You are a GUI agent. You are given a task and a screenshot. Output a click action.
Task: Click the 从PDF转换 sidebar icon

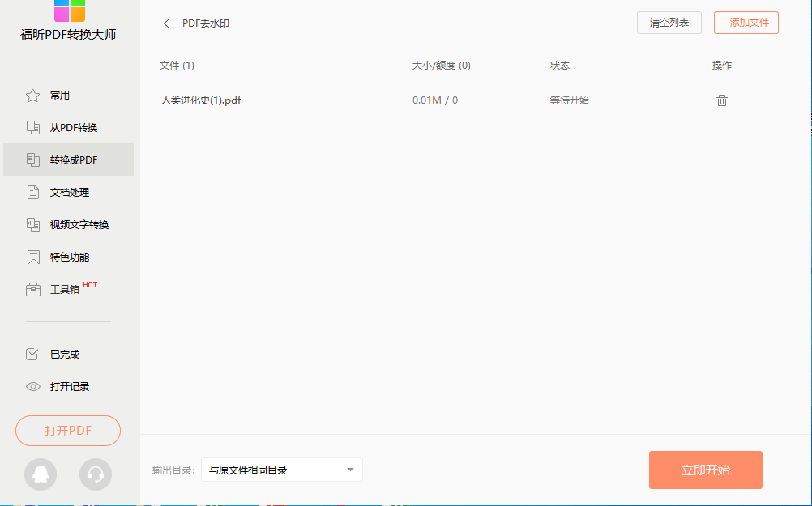32,127
